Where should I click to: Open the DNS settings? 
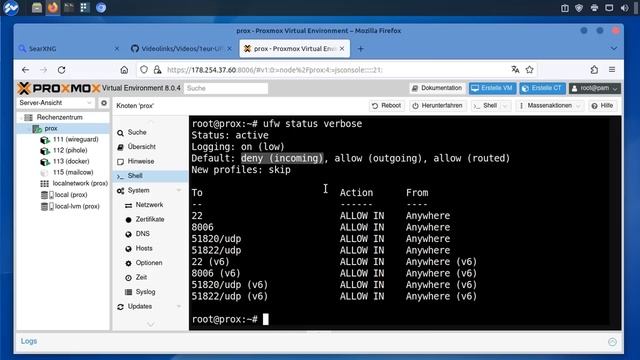[x=142, y=233]
